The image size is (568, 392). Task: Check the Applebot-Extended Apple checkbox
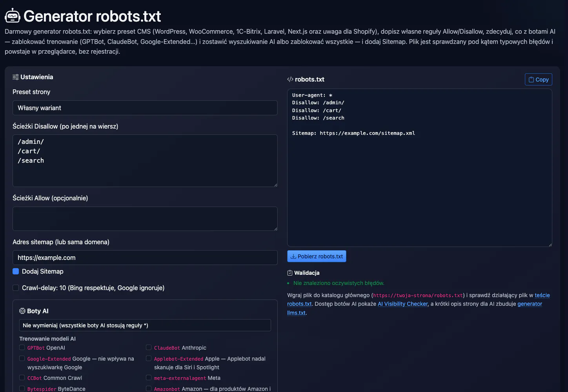[149, 358]
